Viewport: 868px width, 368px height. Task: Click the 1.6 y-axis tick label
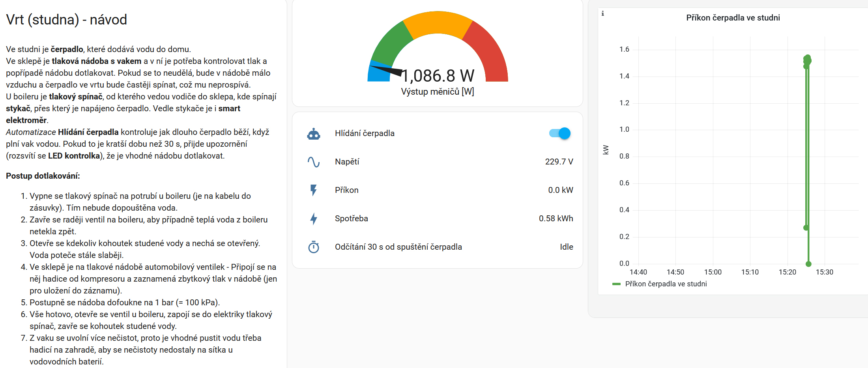pyautogui.click(x=624, y=49)
